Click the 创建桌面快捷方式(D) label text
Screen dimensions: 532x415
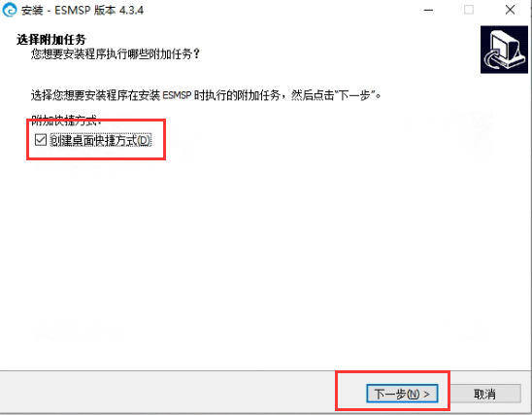[x=100, y=140]
